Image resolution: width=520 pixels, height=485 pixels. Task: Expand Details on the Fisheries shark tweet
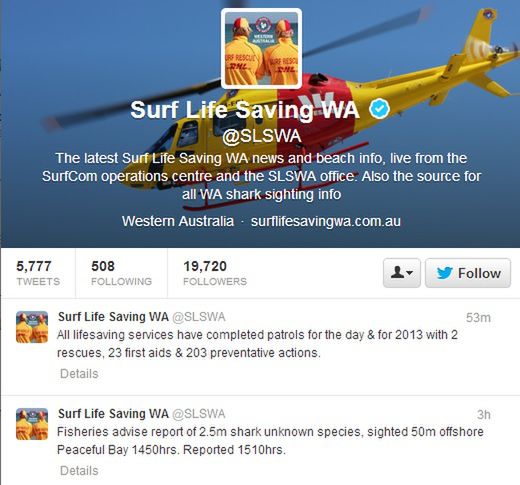coord(79,471)
